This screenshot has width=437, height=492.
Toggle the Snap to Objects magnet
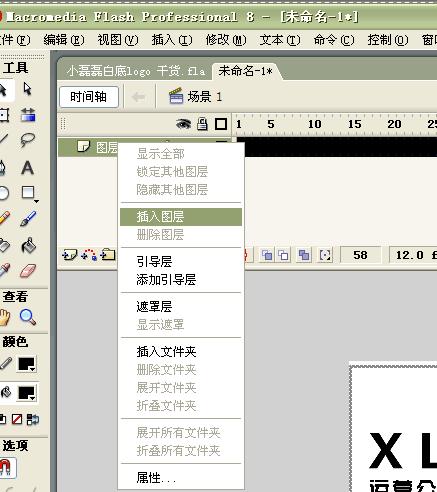5,467
